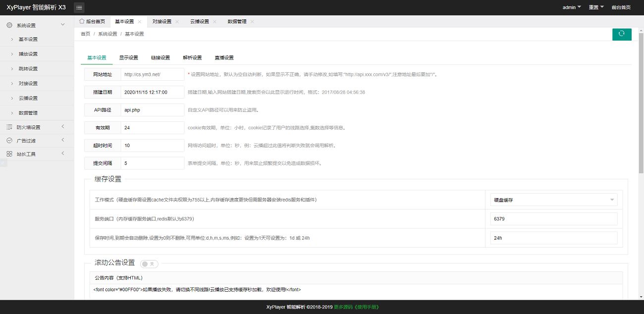Click the 网站地址 input field

(x=152, y=74)
